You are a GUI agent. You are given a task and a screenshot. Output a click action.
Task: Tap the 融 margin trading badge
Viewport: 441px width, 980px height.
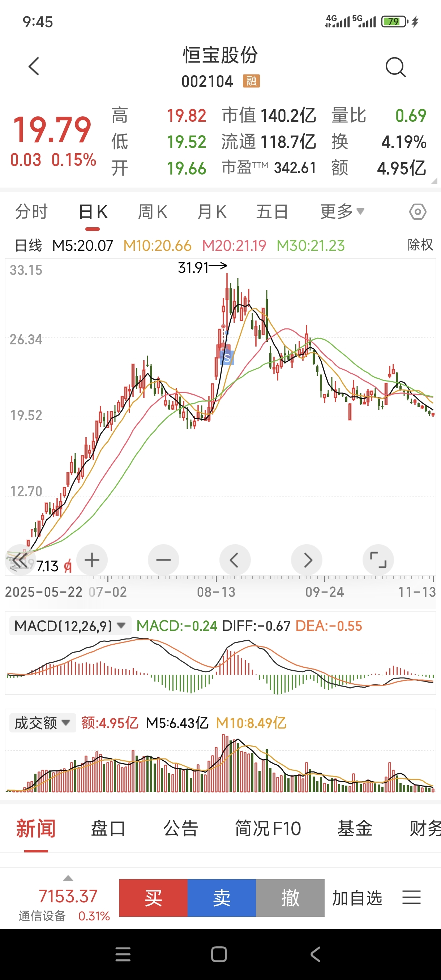coord(252,81)
